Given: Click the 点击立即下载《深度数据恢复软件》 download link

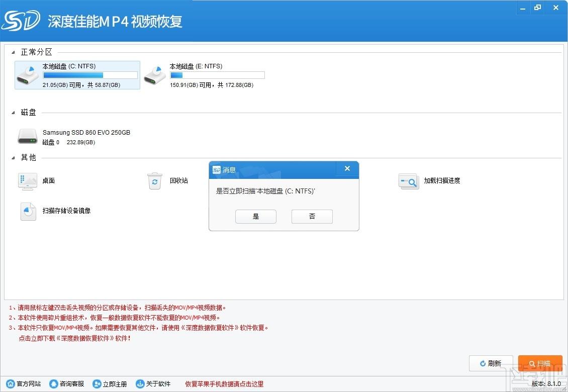Looking at the screenshot, I should (x=74, y=338).
